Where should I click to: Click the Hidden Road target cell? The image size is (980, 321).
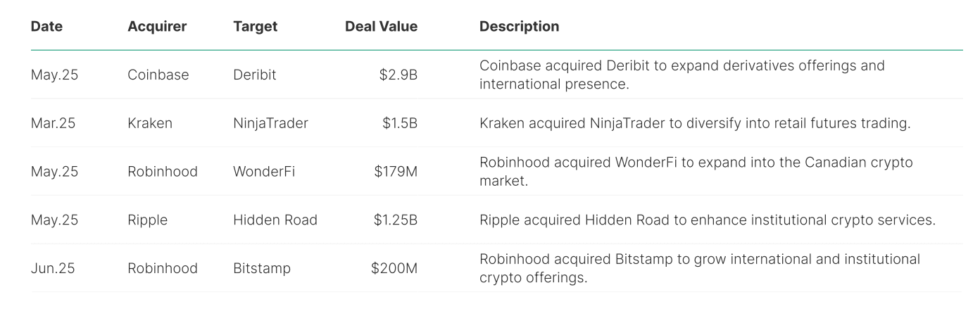(x=275, y=220)
